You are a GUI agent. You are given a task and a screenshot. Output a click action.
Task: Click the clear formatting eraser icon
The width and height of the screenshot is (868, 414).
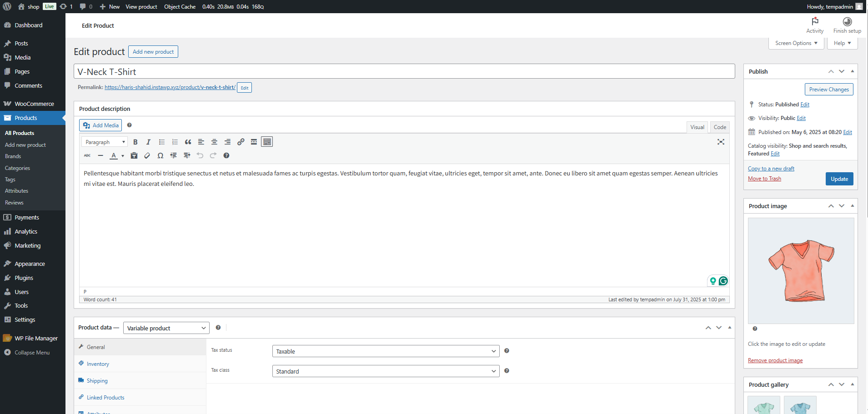(x=147, y=156)
